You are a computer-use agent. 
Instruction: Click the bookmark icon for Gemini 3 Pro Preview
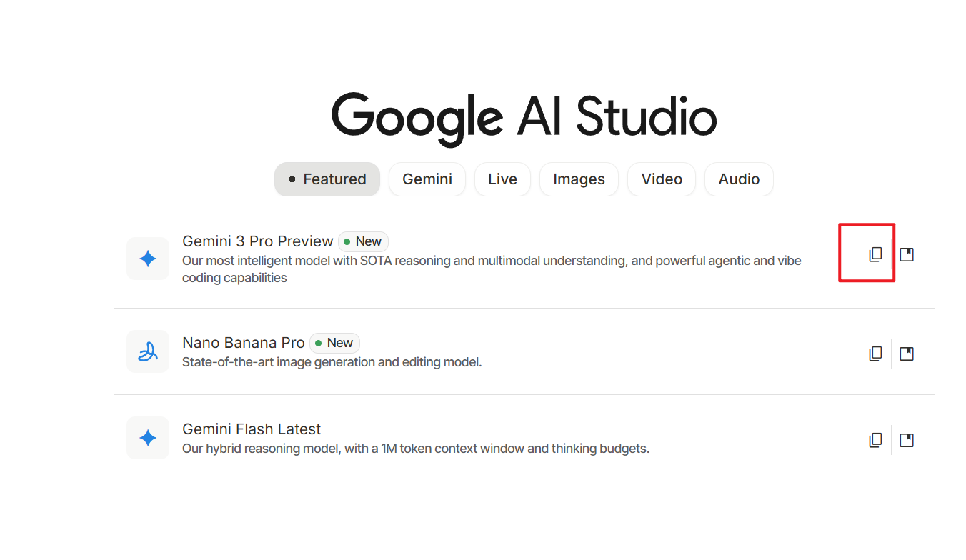pos(906,253)
